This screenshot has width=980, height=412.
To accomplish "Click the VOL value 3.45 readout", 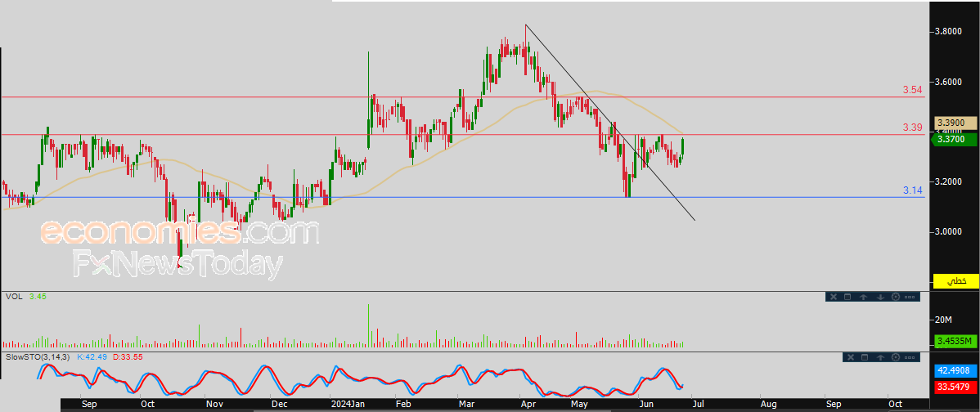I will pos(38,297).
